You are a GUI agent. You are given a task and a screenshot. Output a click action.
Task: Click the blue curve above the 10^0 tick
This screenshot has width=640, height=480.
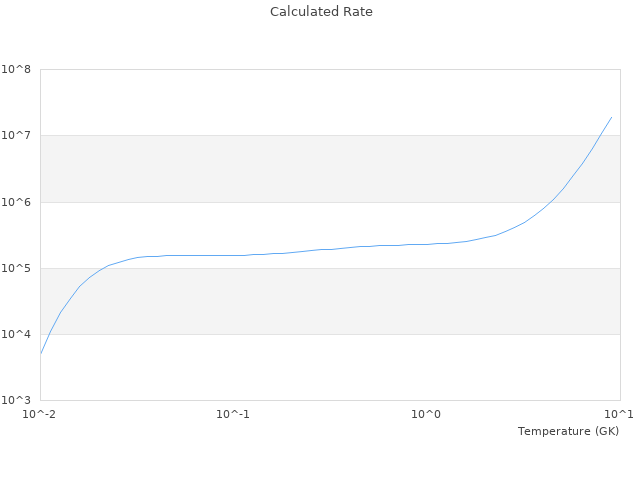pos(427,244)
